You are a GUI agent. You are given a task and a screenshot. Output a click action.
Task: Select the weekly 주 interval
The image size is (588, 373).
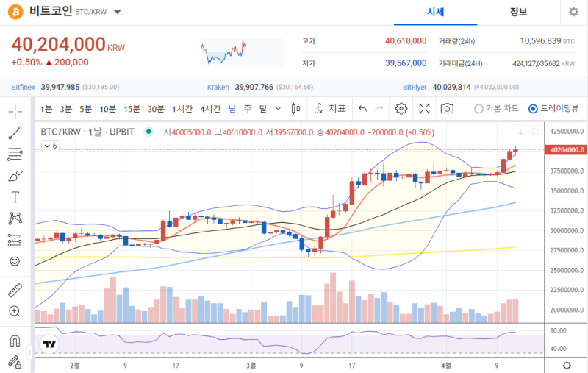click(248, 109)
